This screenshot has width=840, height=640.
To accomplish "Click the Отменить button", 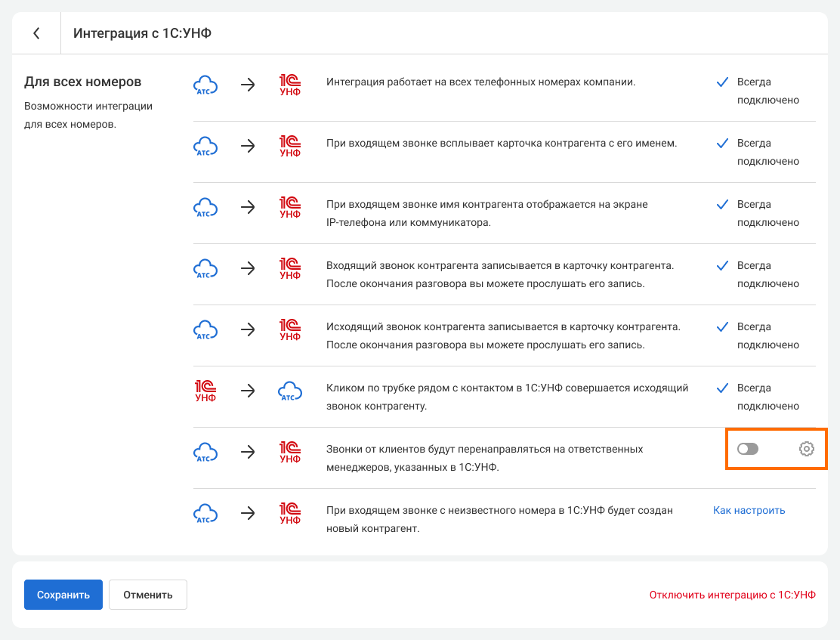I will [148, 595].
